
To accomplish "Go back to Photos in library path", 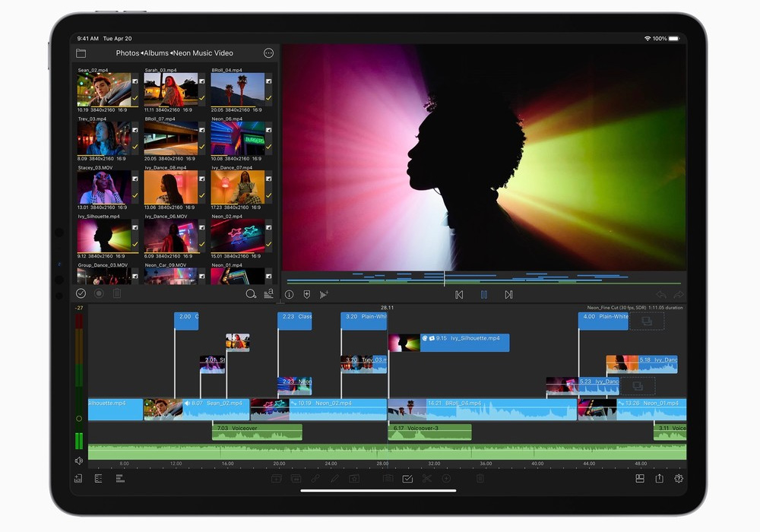I will pyautogui.click(x=128, y=53).
